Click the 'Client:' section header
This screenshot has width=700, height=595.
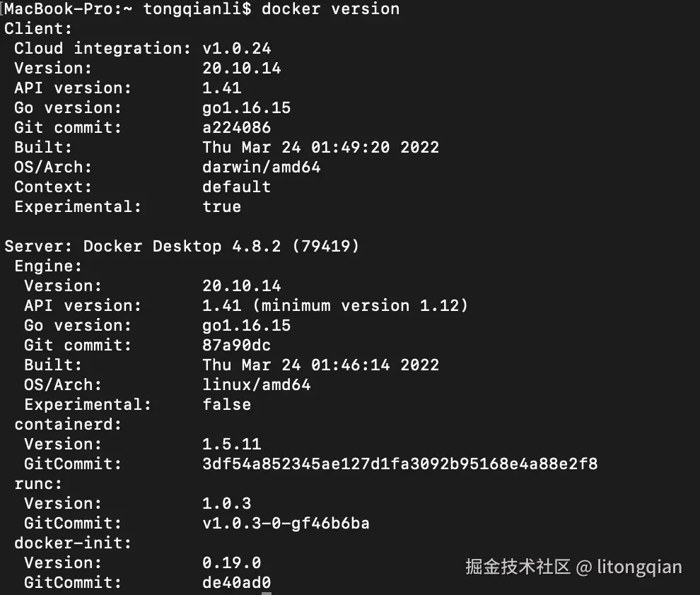pos(28,29)
